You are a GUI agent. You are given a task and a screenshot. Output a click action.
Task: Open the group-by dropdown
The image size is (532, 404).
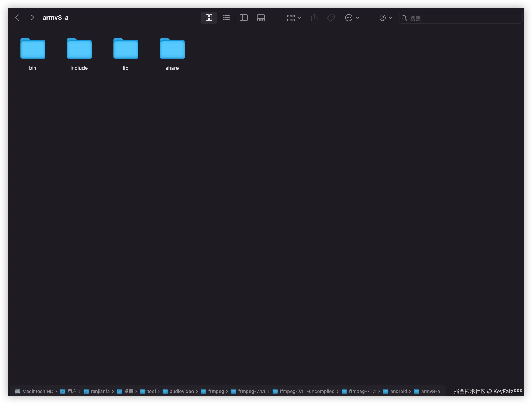point(294,18)
